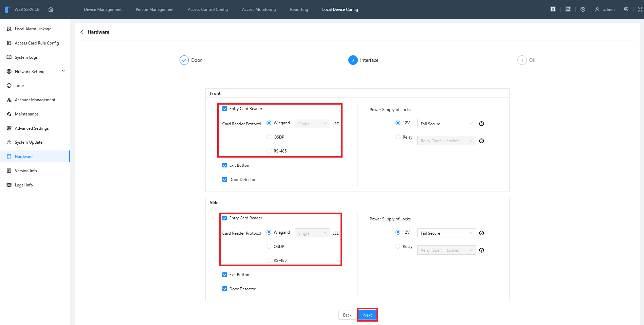
Task: Enter fullscreen with the expand arrows icon
Action: click(x=640, y=10)
